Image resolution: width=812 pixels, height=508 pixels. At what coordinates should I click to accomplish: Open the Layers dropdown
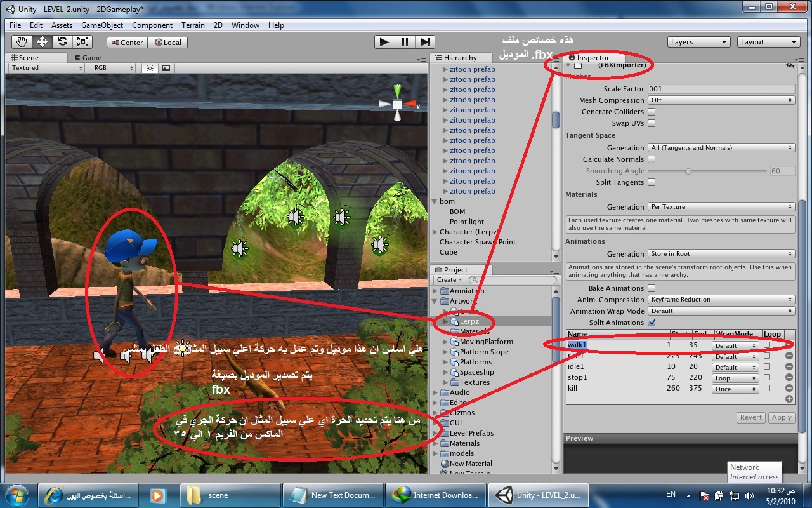(699, 42)
